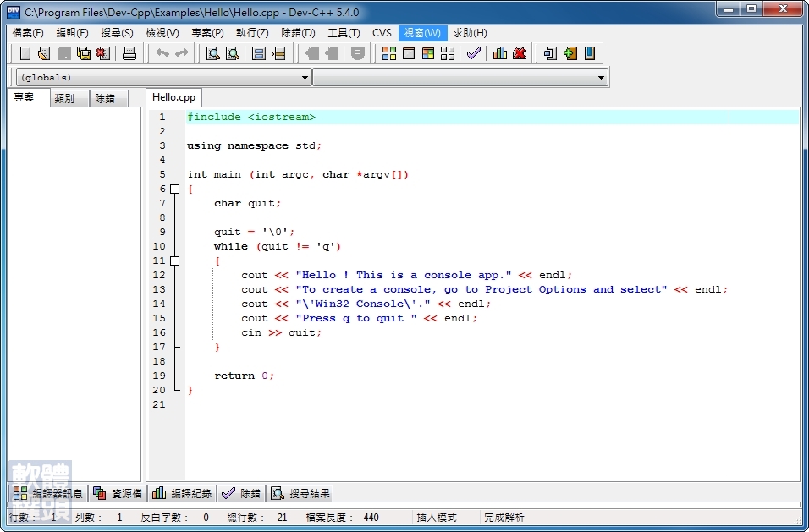Image resolution: width=809 pixels, height=532 pixels.
Task: Click the 'using namespace std;' line
Action: pos(255,145)
